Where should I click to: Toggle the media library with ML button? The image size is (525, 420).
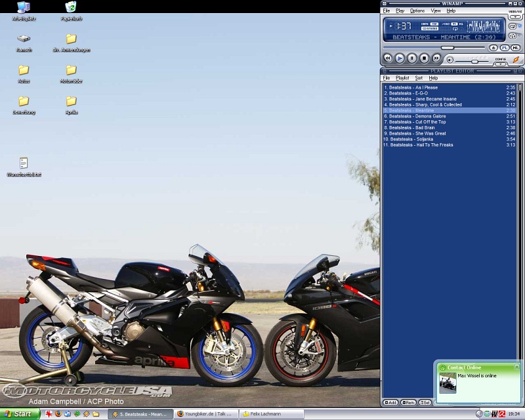point(515,48)
